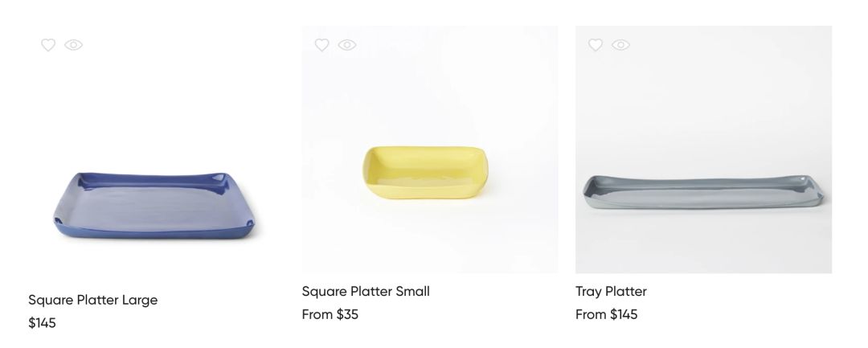
Task: Click 'From $145' price below Tray Platter
Action: point(606,314)
